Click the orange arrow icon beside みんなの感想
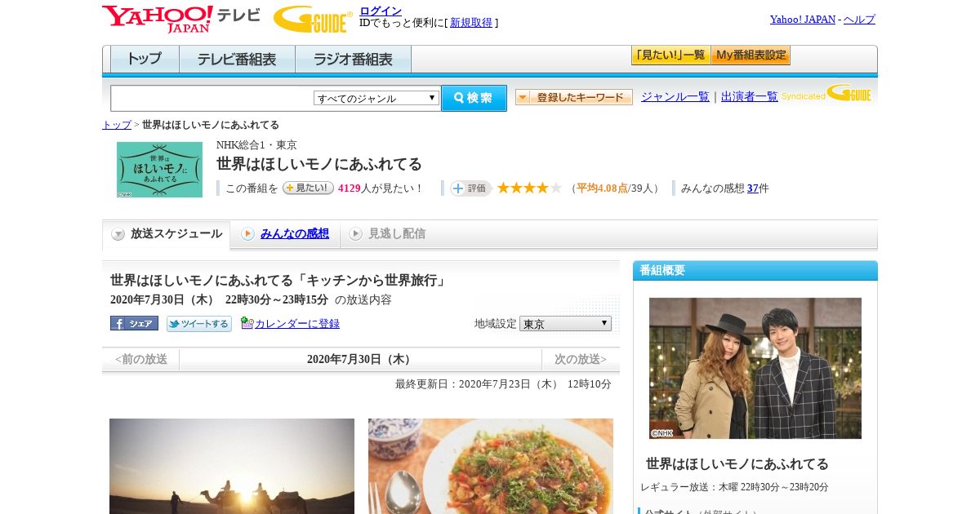 click(247, 234)
